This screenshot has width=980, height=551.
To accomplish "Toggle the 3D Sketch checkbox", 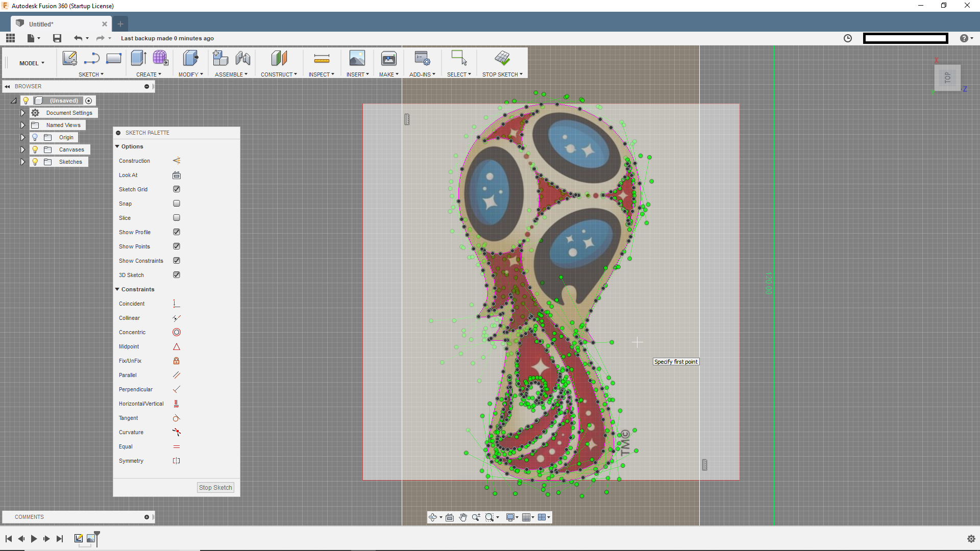I will pos(177,275).
